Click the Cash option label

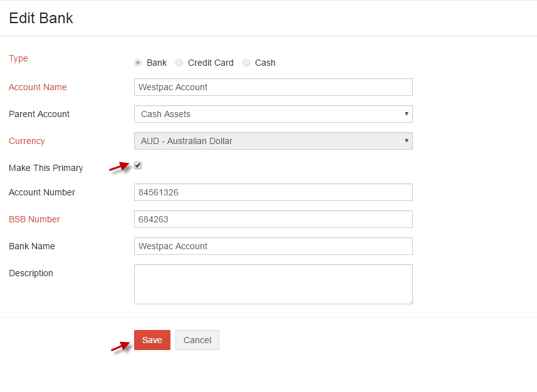265,63
